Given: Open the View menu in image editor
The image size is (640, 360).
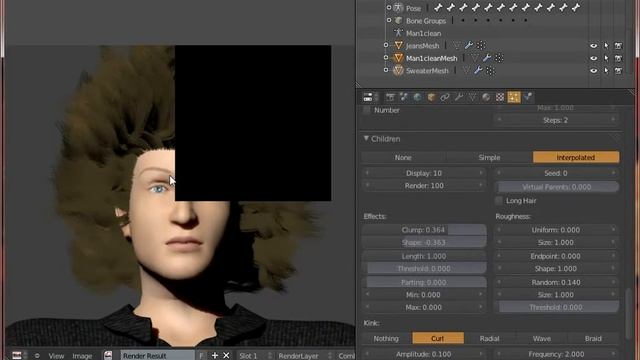Looking at the screenshot, I should point(56,356).
